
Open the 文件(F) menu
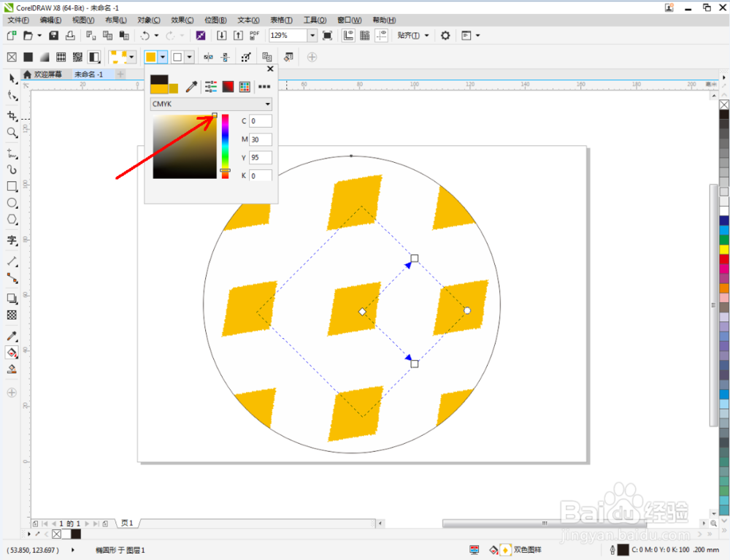point(18,20)
